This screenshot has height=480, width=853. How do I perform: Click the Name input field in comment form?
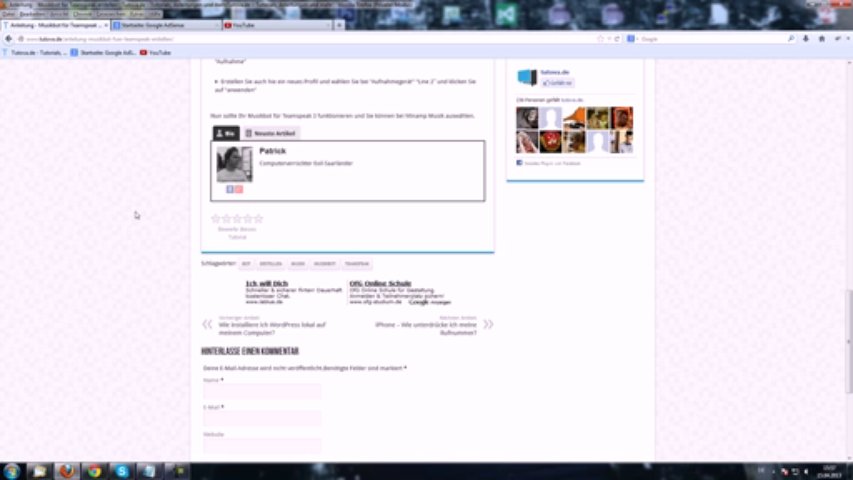[262, 392]
